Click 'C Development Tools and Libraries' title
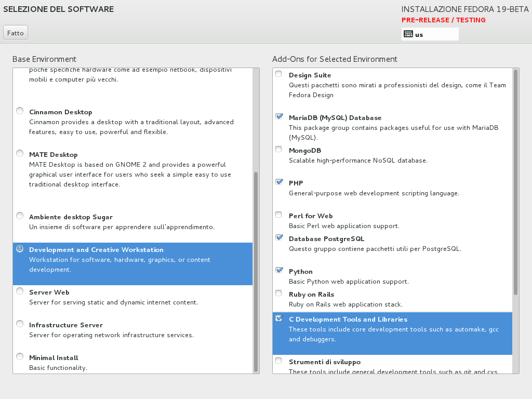Screen dimensions: 532x399 [x=348, y=320]
